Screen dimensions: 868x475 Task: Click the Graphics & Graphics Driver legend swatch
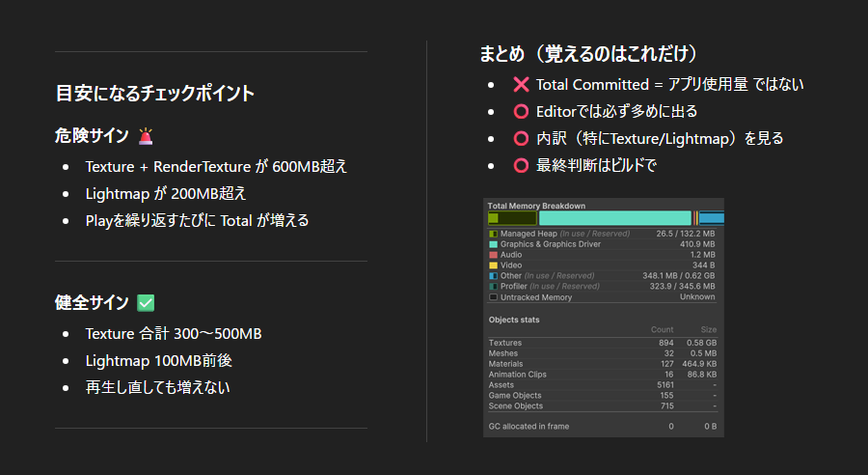493,244
